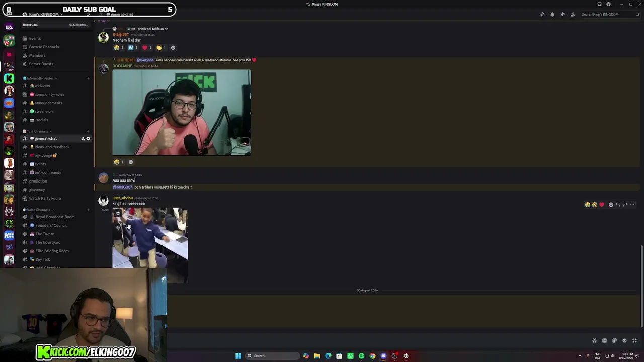Screen dimensions: 644x362
Task: Collapse the Voice Channels category
Action: pyautogui.click(x=39, y=210)
